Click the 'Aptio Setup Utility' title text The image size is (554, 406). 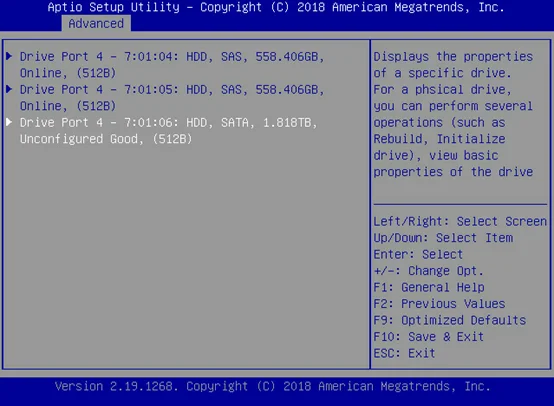coord(113,7)
